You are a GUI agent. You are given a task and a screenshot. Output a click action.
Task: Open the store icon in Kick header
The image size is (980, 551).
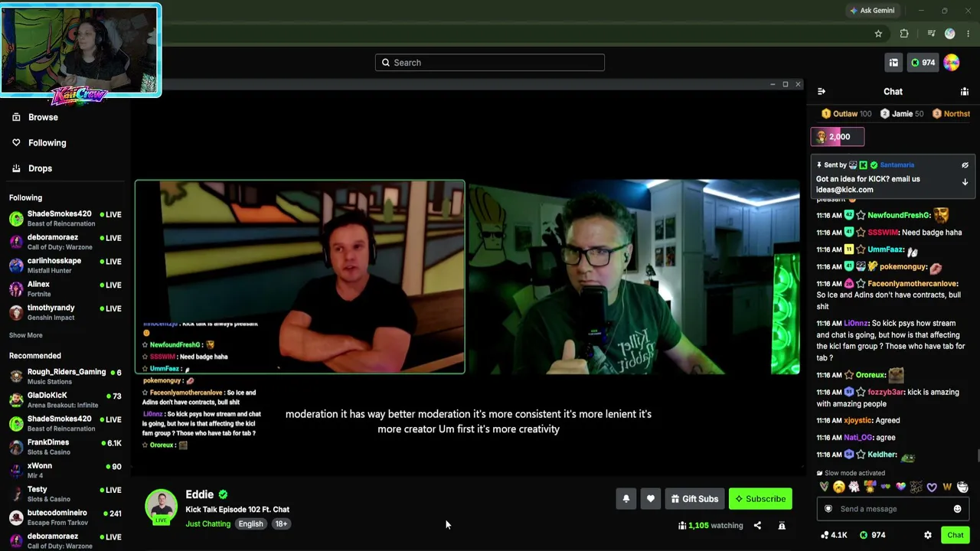[x=893, y=63]
